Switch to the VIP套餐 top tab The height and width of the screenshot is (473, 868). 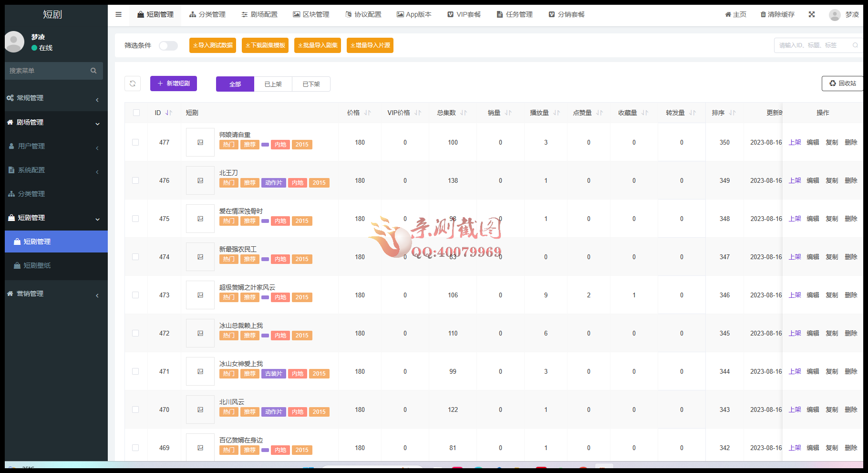click(x=464, y=14)
